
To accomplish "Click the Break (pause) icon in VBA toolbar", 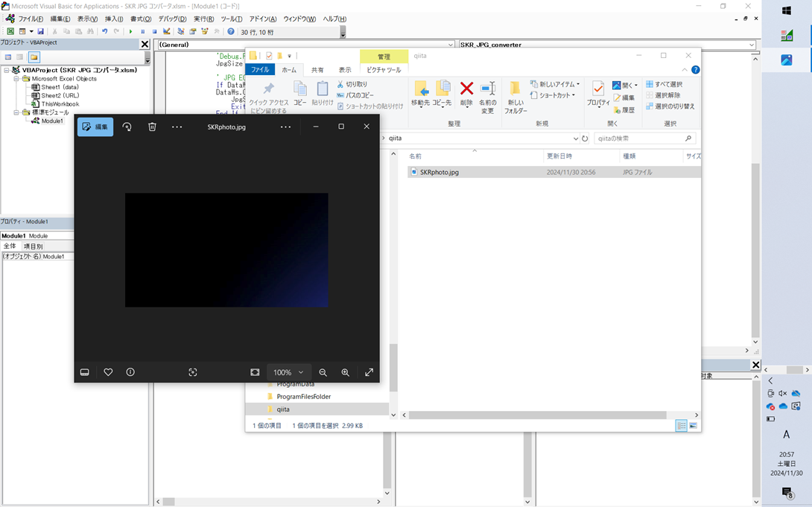I will click(x=143, y=31).
